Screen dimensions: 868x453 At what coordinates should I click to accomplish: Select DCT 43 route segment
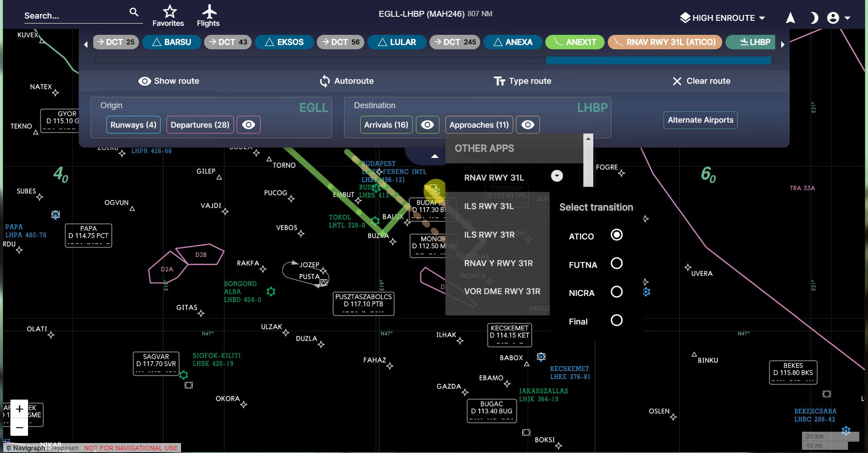click(x=228, y=42)
